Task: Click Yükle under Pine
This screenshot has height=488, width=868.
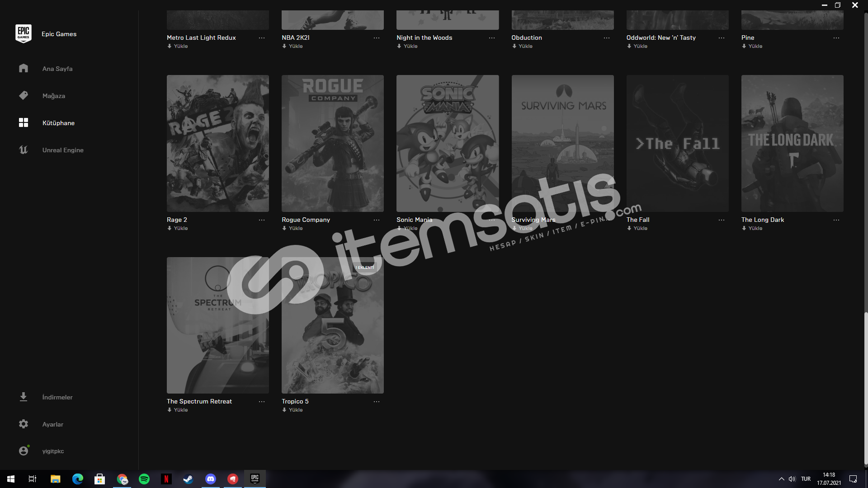Action: 752,46
